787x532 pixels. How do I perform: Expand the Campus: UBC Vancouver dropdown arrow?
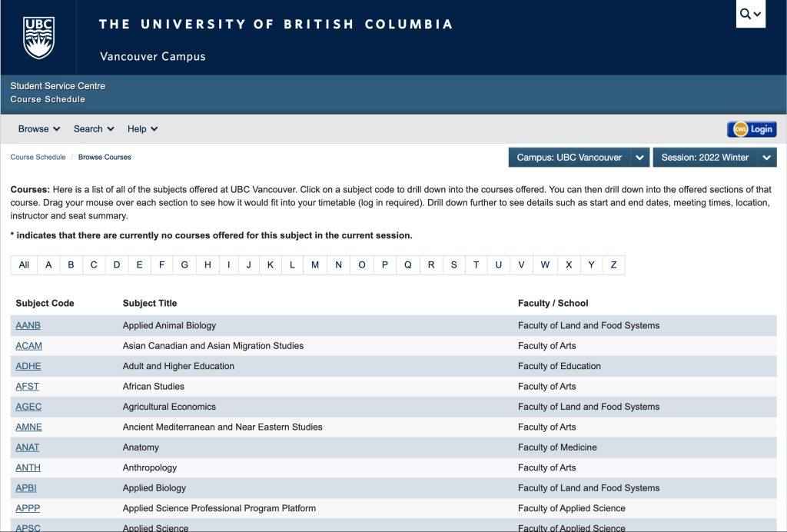[640, 158]
